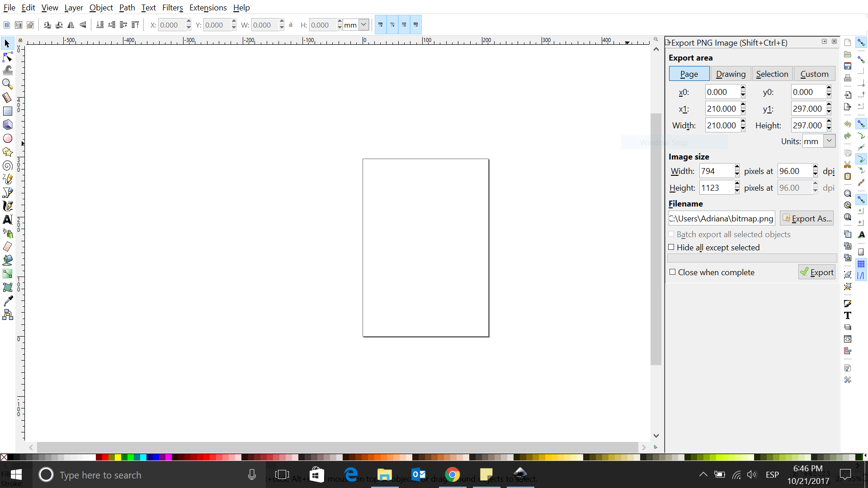
Task: Switch to the Drawing export area tab
Action: [x=731, y=74]
